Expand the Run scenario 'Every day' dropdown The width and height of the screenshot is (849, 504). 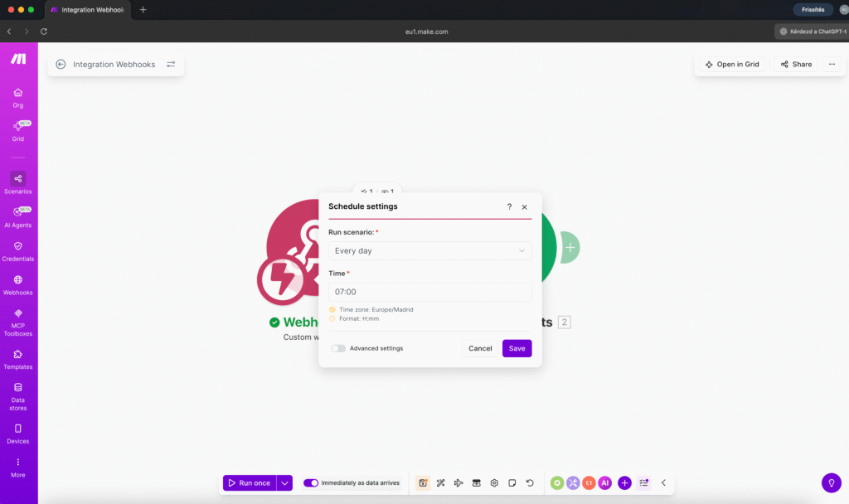tap(429, 250)
